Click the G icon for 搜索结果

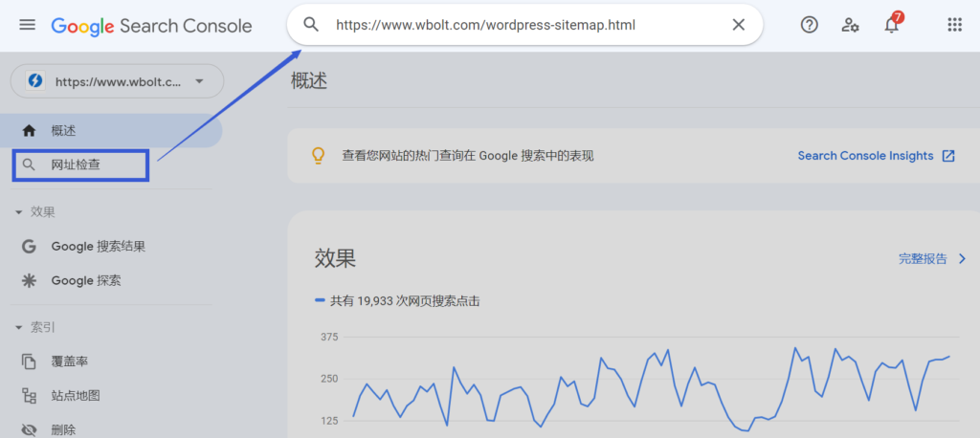[29, 246]
